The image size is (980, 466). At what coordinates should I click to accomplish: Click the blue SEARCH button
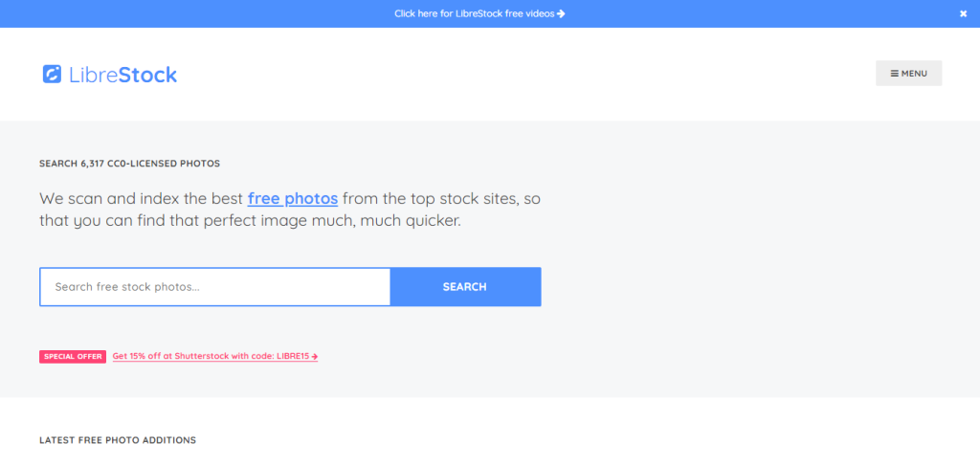(465, 287)
